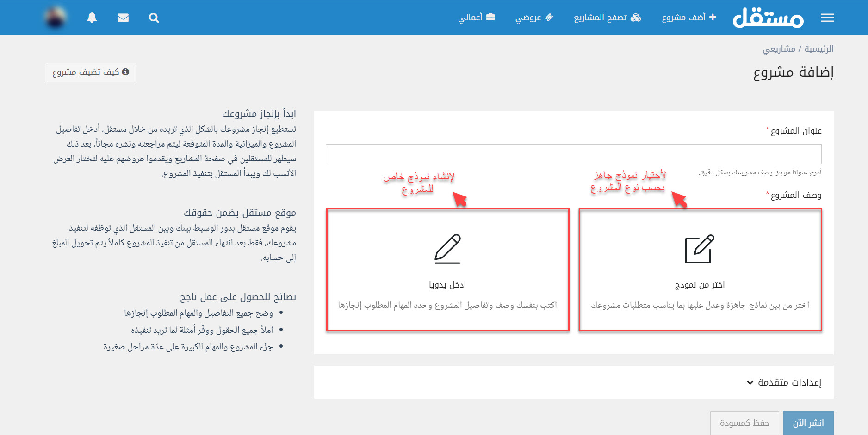Expand the إعدادات متقدمة section
The width and height of the screenshot is (868, 435).
(x=574, y=382)
